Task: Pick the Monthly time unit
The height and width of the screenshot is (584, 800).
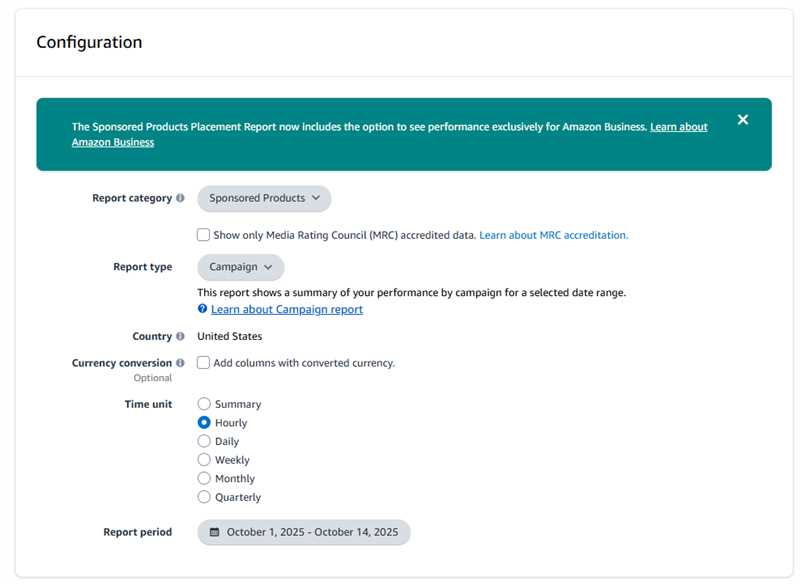Action: click(x=204, y=479)
